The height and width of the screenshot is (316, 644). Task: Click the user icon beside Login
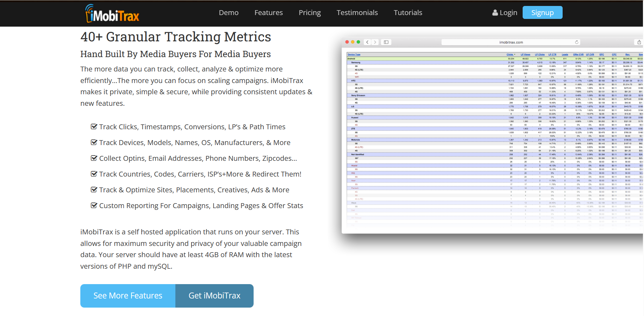pos(495,13)
